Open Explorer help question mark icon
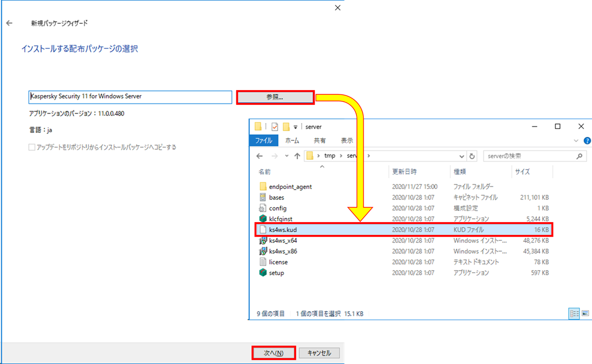The width and height of the screenshot is (592, 364). tap(587, 141)
